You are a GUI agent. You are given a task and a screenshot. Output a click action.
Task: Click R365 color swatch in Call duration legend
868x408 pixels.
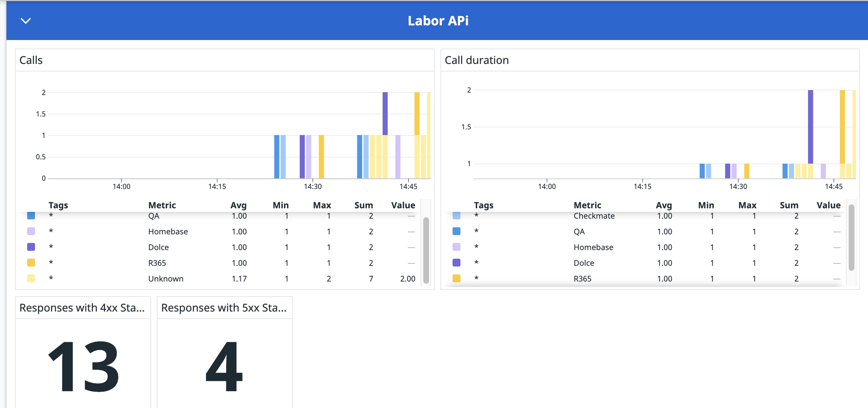coord(457,278)
